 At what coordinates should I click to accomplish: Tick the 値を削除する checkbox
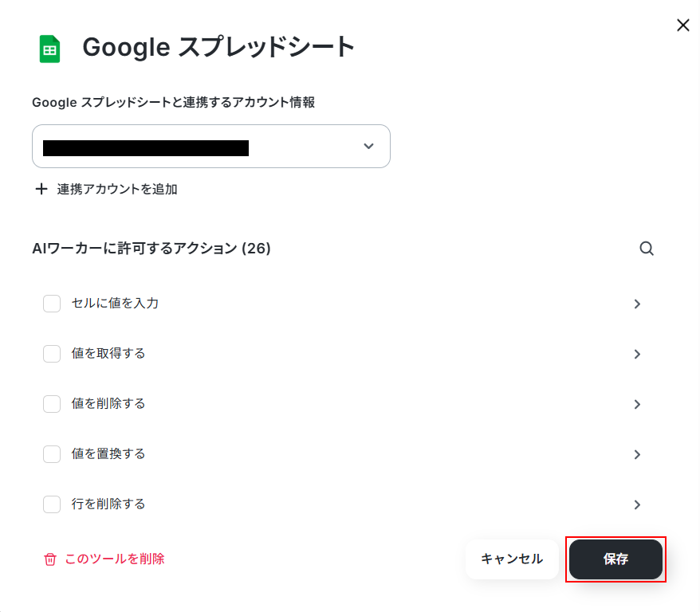[52, 404]
